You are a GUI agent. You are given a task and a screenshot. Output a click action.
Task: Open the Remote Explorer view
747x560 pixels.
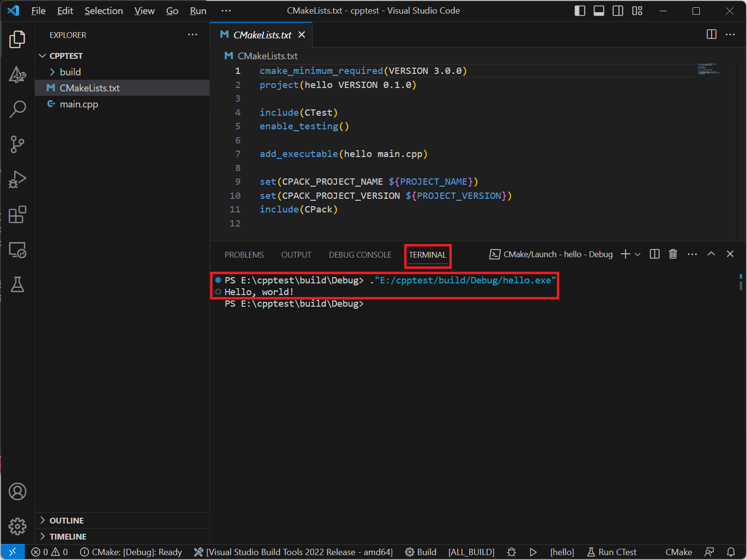18,250
